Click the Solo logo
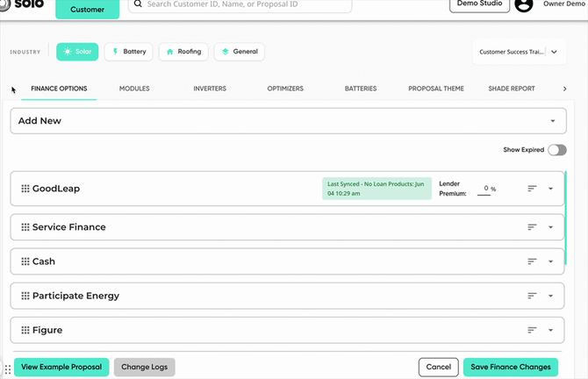 tap(23, 4)
